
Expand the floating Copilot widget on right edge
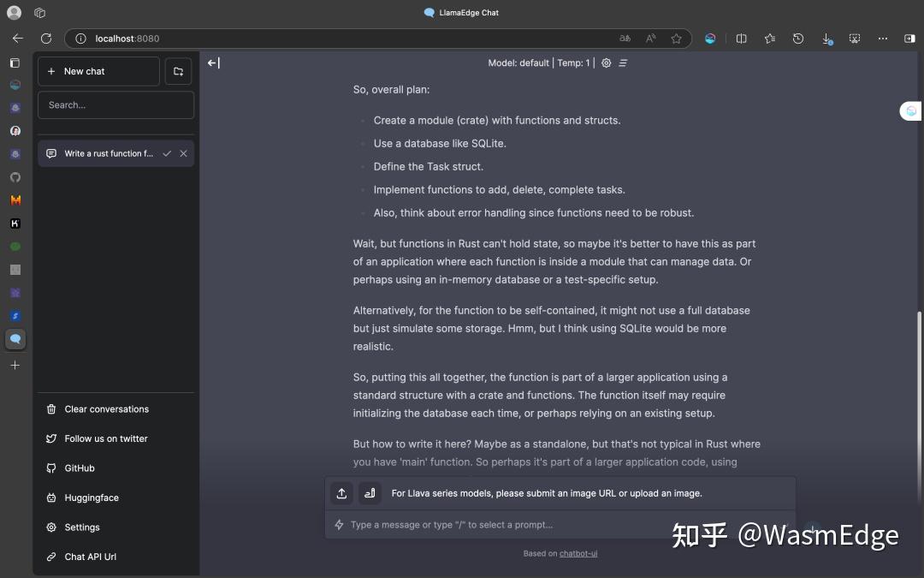(909, 110)
